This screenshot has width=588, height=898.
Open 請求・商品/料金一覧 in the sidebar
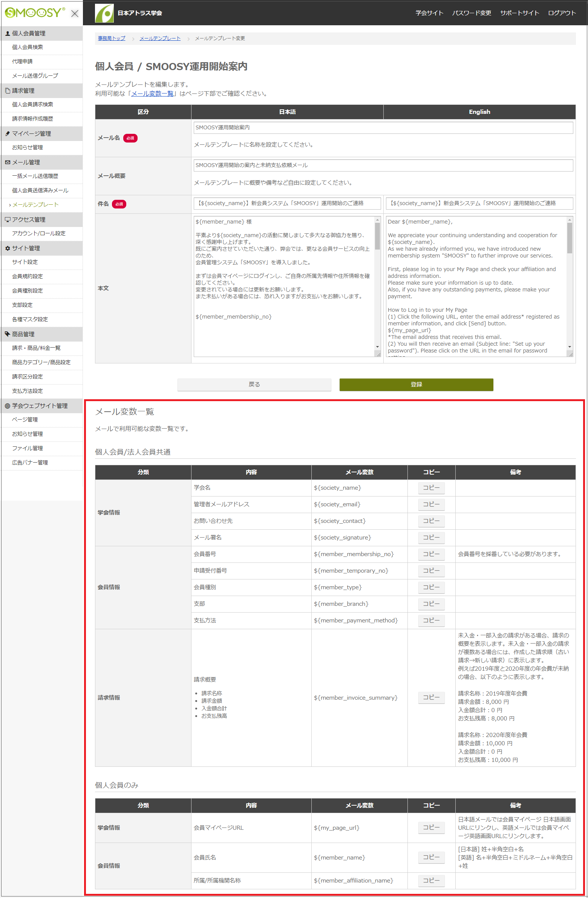point(36,348)
